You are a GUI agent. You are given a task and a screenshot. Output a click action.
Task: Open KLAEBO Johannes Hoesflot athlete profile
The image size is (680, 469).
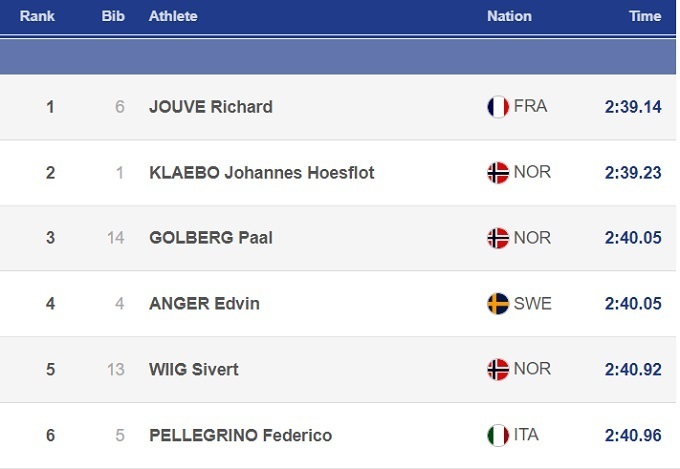click(261, 173)
